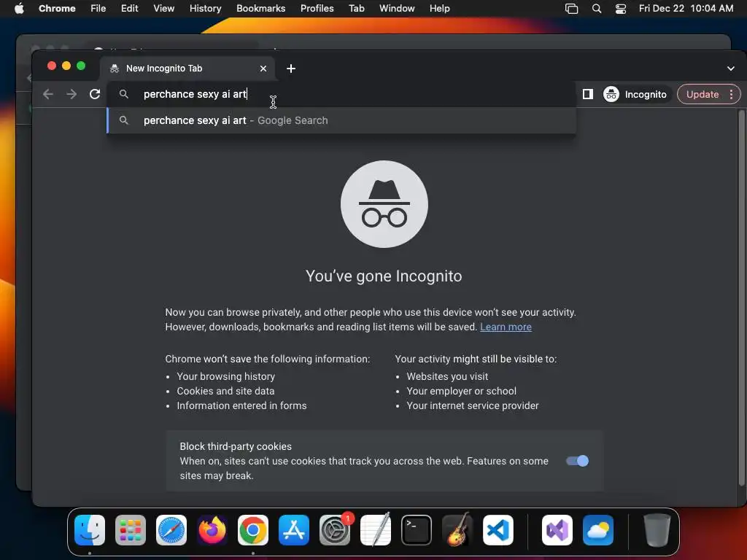
Task: Click 'Information entered in forms' list item
Action: [x=241, y=405]
